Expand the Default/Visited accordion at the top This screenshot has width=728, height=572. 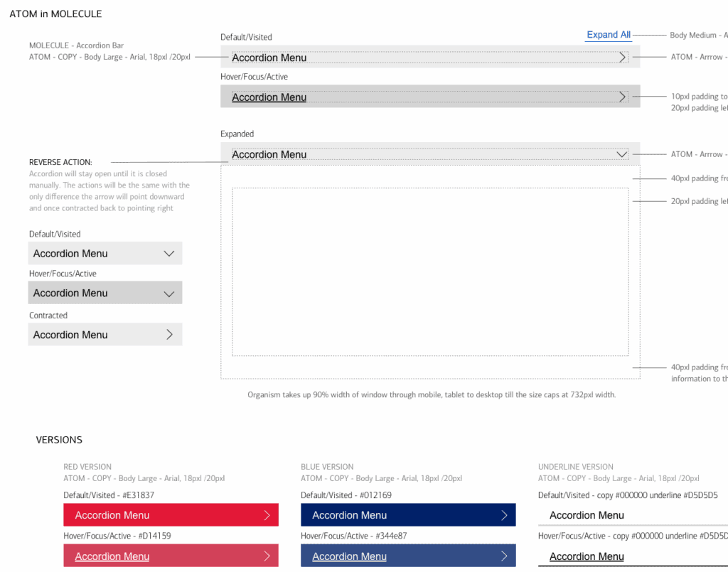pyautogui.click(x=430, y=57)
